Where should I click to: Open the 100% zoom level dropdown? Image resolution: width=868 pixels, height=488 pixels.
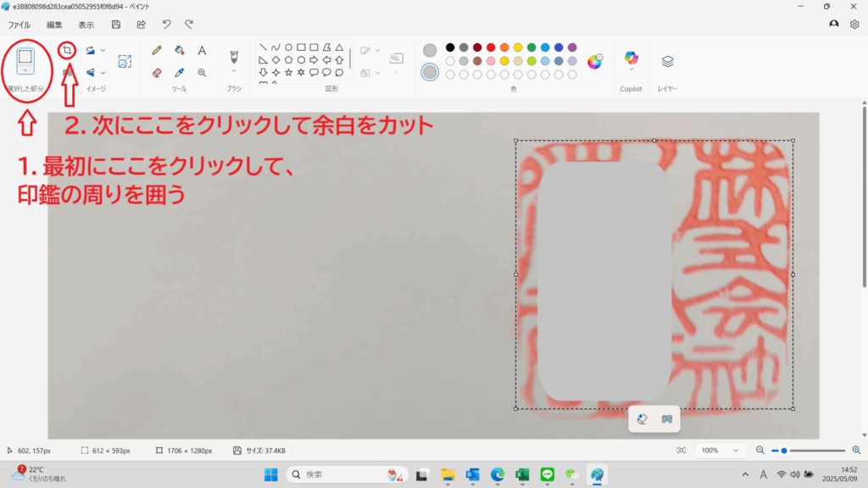click(x=718, y=451)
